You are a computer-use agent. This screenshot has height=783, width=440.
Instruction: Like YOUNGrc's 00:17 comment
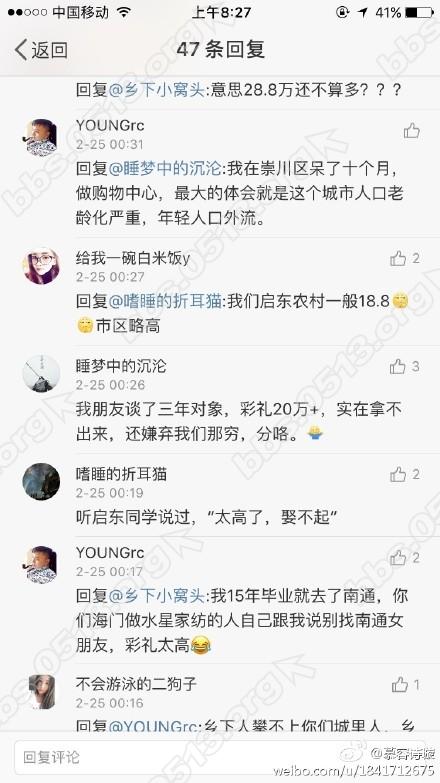click(x=398, y=557)
